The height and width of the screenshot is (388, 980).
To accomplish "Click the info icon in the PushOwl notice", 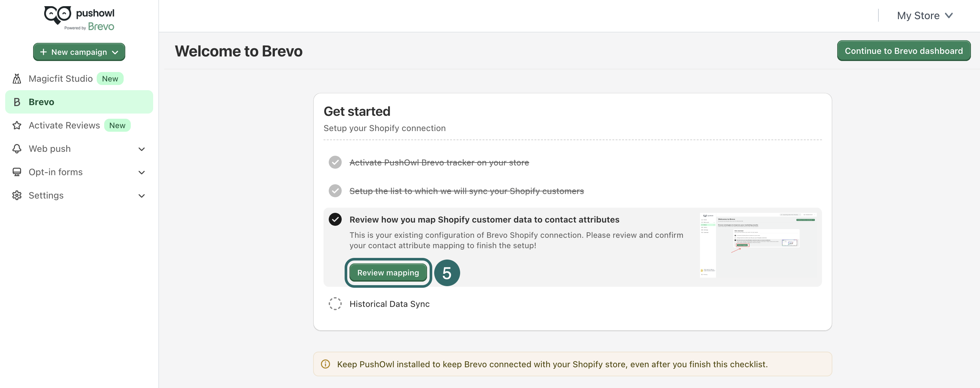I will (325, 364).
